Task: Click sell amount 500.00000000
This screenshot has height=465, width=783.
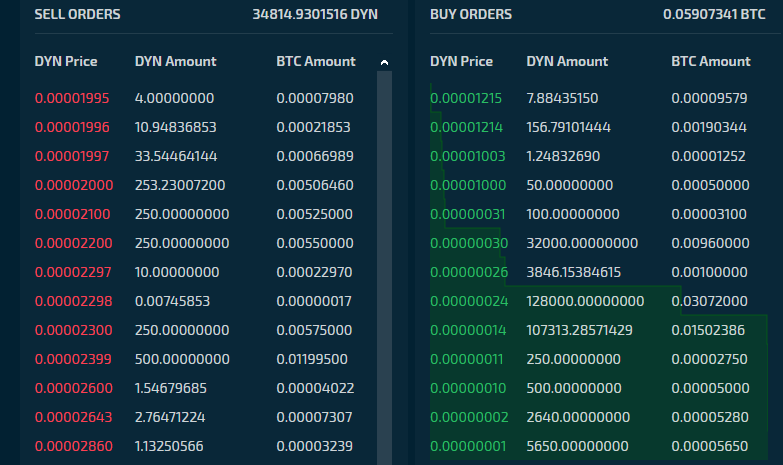Action: tap(182, 359)
